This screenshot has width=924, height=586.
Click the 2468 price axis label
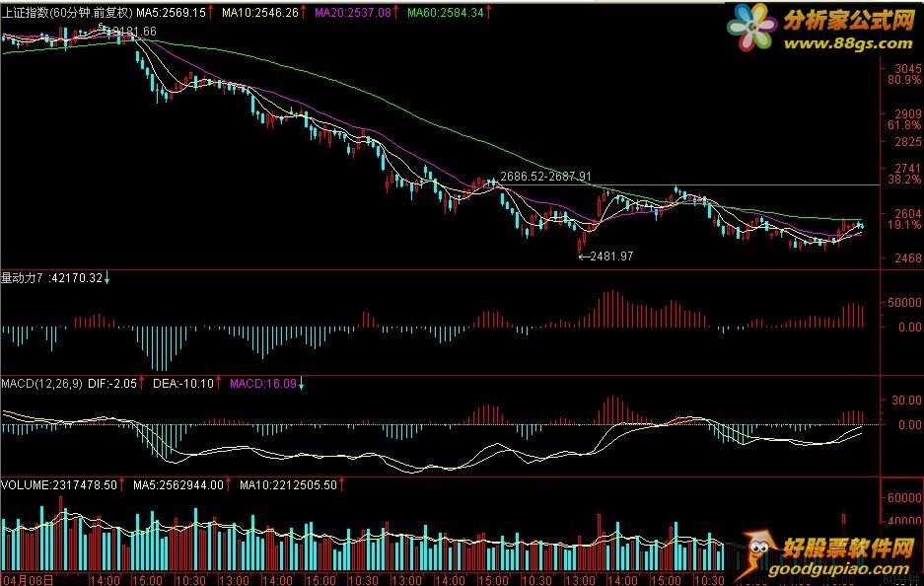(x=907, y=258)
